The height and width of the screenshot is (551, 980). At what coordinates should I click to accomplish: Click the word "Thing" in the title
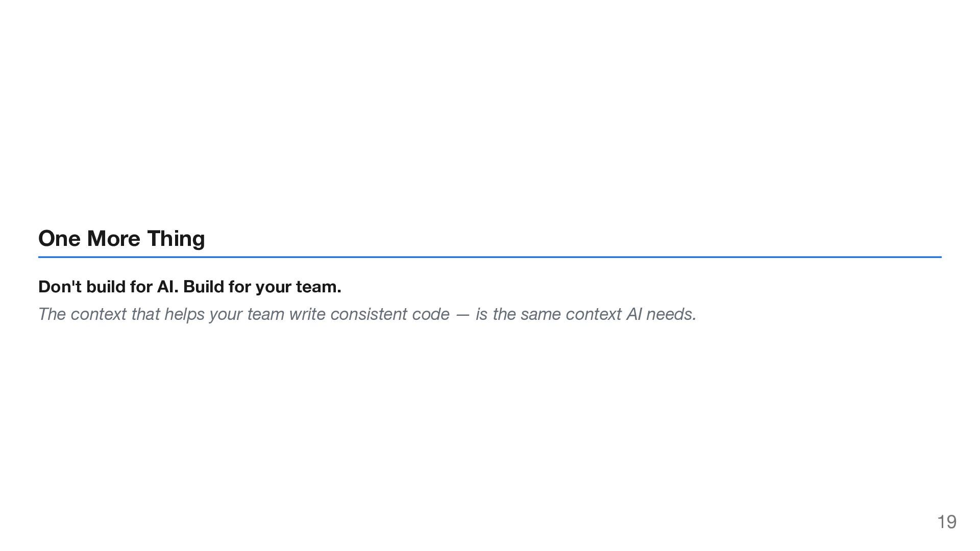pyautogui.click(x=176, y=238)
